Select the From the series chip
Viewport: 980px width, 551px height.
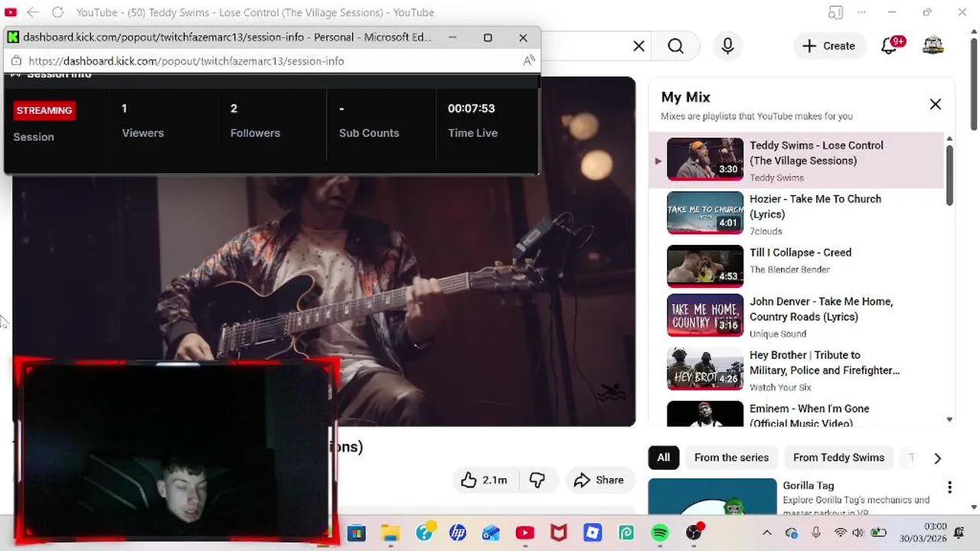tap(731, 458)
